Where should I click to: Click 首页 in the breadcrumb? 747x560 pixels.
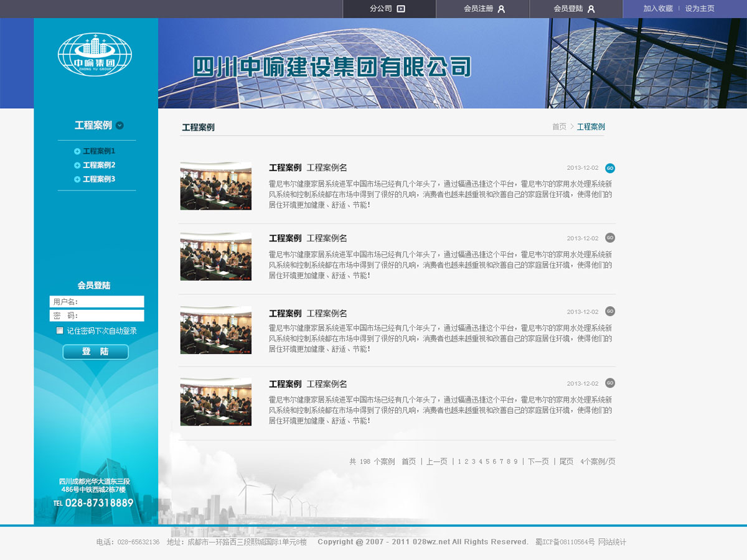click(x=559, y=127)
